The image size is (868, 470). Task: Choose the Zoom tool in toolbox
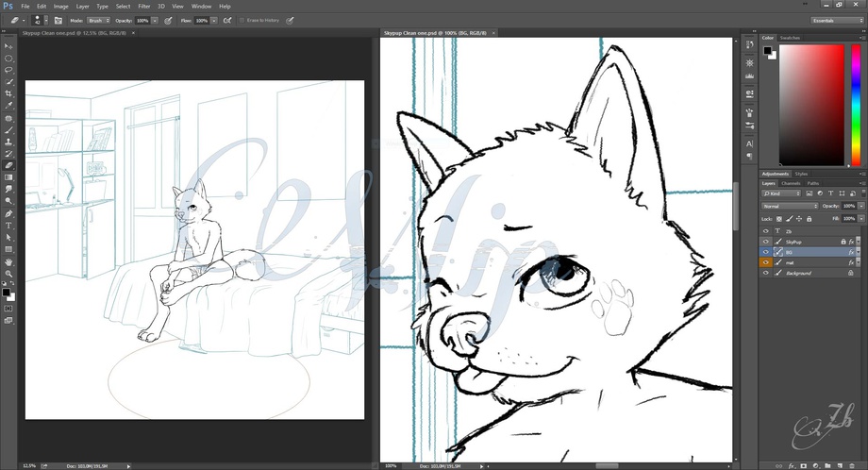[x=8, y=274]
